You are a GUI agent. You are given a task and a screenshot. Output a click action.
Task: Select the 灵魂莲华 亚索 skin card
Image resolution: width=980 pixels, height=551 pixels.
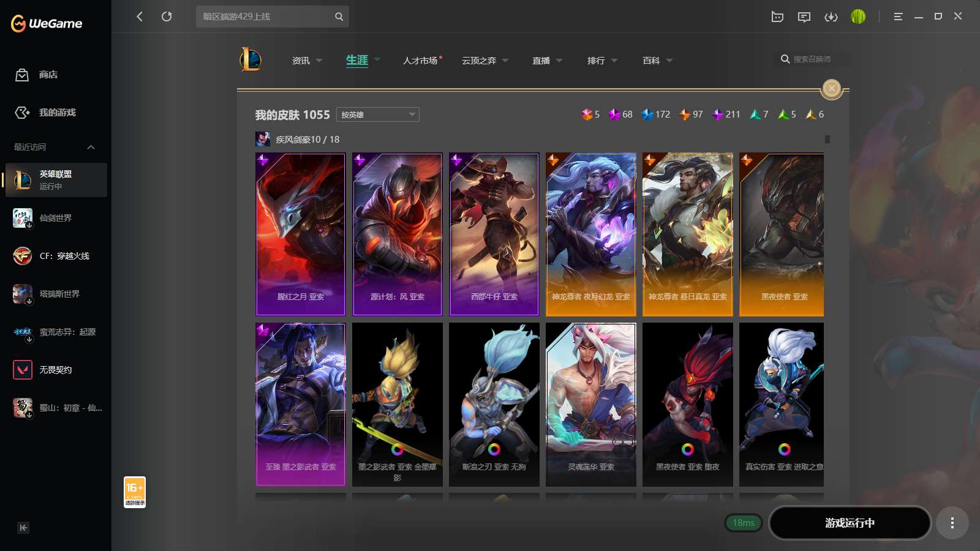(591, 405)
